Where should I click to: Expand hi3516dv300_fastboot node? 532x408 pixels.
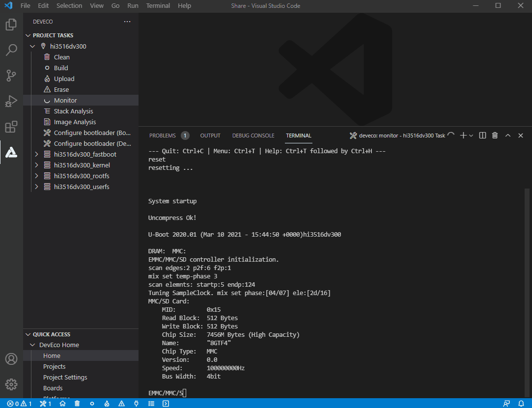tap(37, 154)
